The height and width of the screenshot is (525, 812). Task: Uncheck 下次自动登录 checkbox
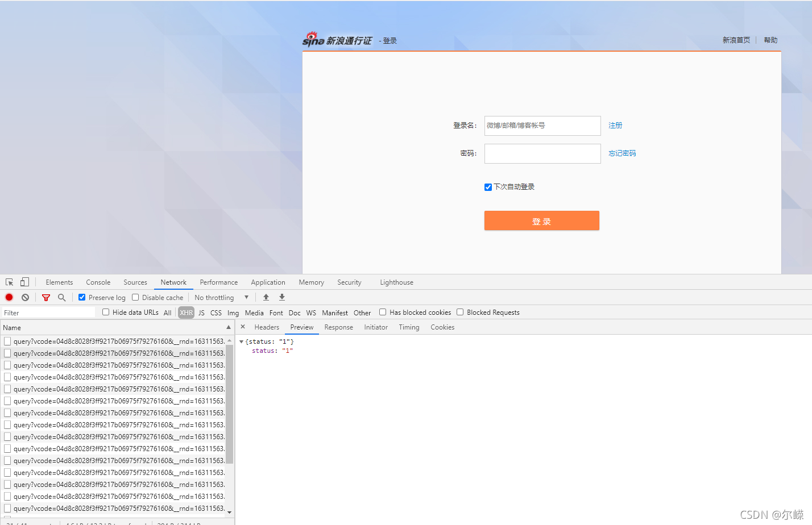(488, 187)
